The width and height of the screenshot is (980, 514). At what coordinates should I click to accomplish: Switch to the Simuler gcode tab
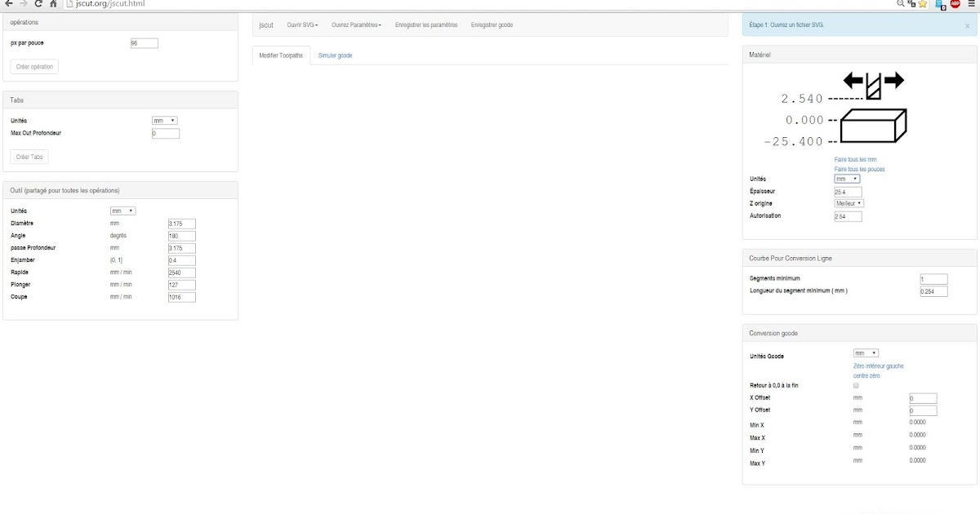[x=336, y=54]
